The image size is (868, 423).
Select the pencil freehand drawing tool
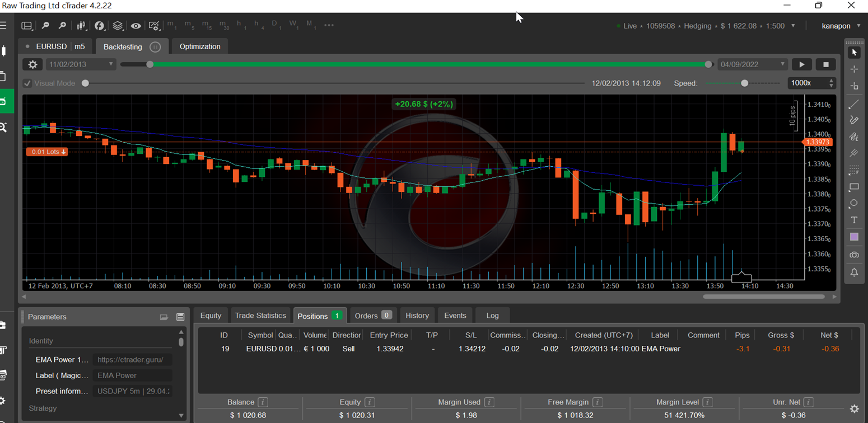tap(854, 120)
